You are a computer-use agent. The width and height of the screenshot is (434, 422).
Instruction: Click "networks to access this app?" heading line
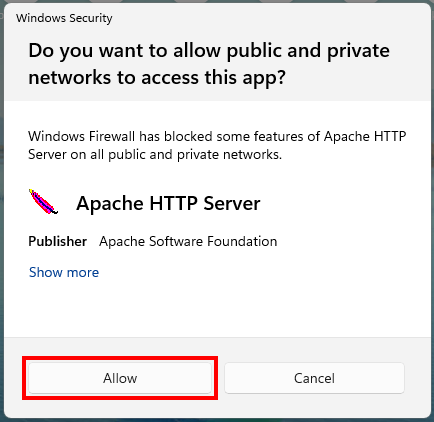[157, 78]
